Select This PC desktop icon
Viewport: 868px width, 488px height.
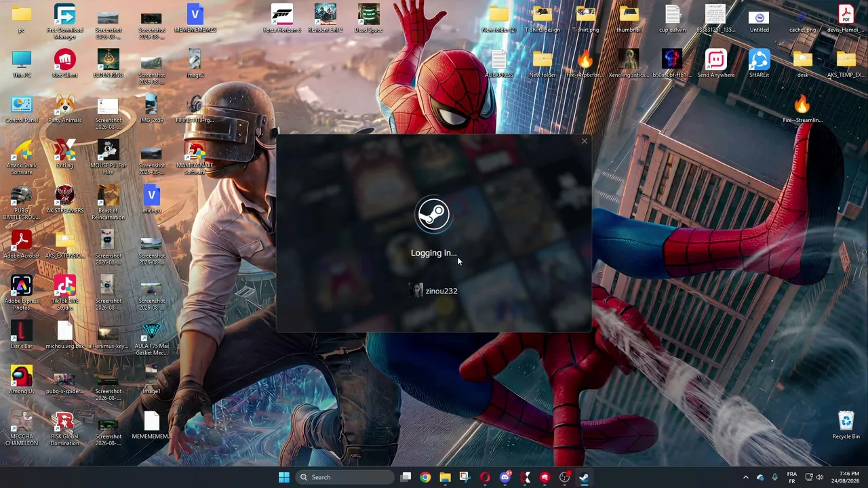point(21,64)
